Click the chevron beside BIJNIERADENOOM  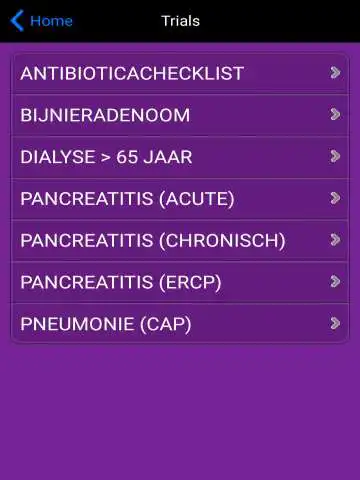(335, 114)
